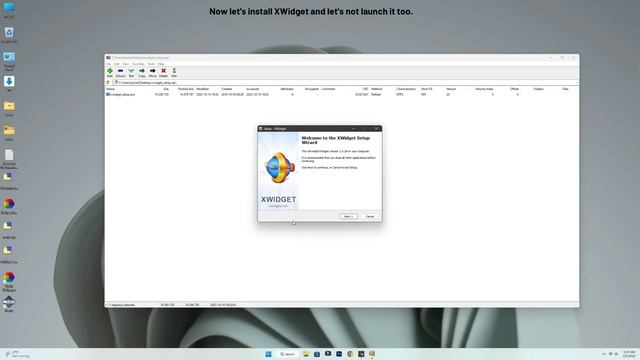640x360 pixels.
Task: Open the View menu in 7-Zip
Action: pos(126,64)
